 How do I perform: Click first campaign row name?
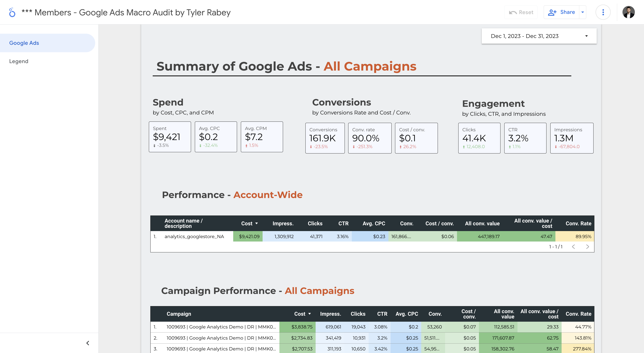coord(221,327)
